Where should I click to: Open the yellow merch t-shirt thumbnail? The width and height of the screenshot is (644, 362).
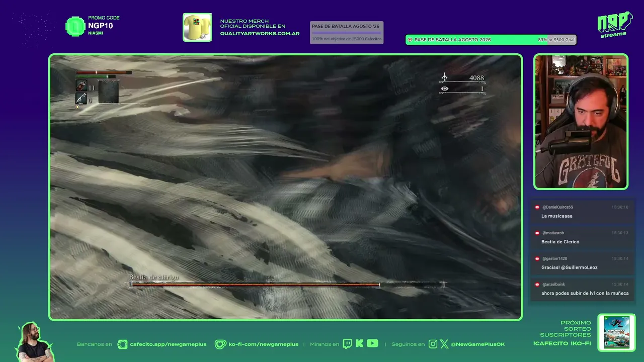(x=197, y=27)
